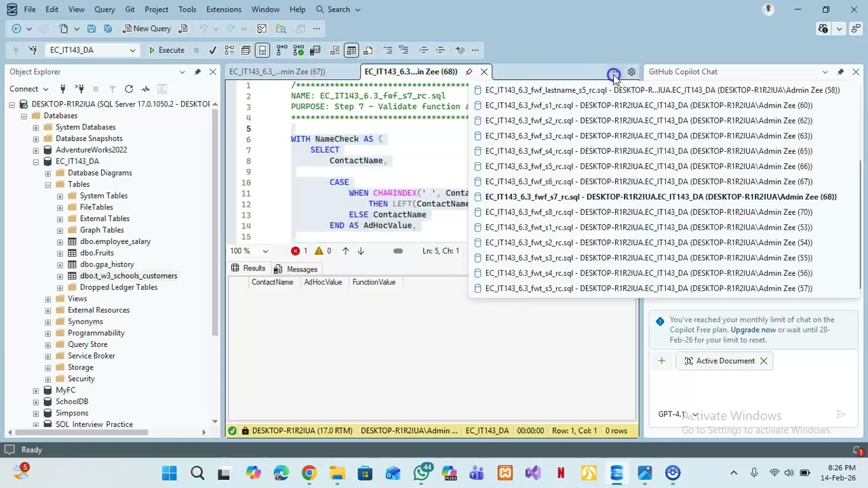Viewport: 868px width, 488px height.
Task: Click the Save file icon
Action: click(x=92, y=28)
